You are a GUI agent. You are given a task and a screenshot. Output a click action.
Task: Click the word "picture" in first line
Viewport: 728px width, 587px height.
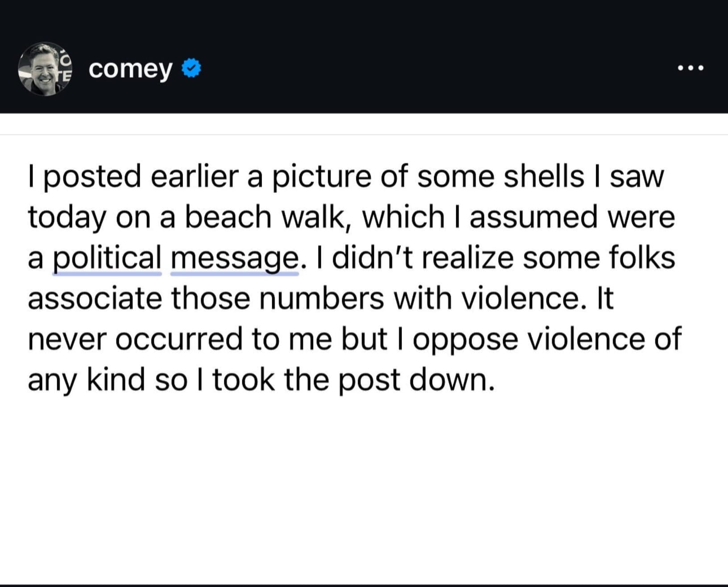[322, 176]
